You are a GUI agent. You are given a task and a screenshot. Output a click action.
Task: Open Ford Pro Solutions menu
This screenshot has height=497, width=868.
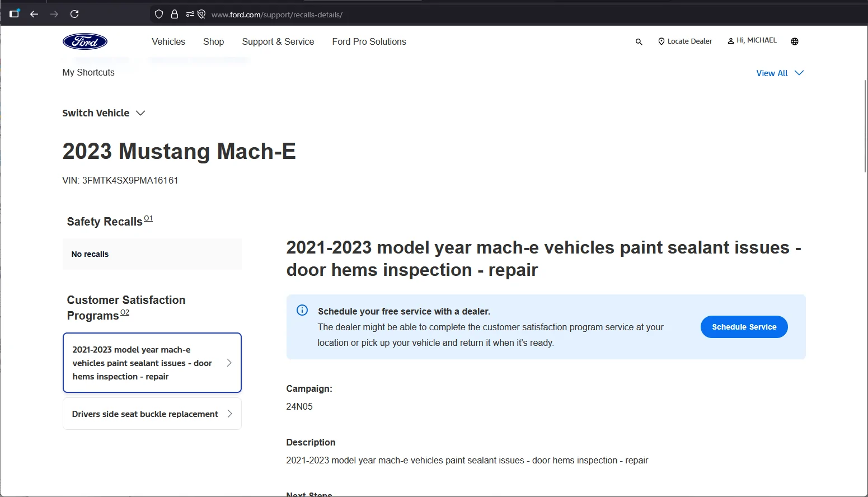tap(369, 41)
